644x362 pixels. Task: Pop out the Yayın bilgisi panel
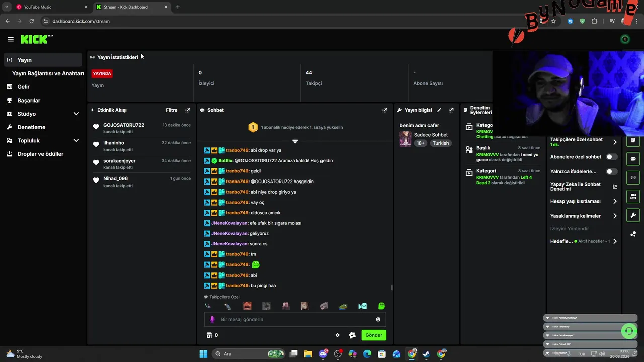tap(451, 110)
